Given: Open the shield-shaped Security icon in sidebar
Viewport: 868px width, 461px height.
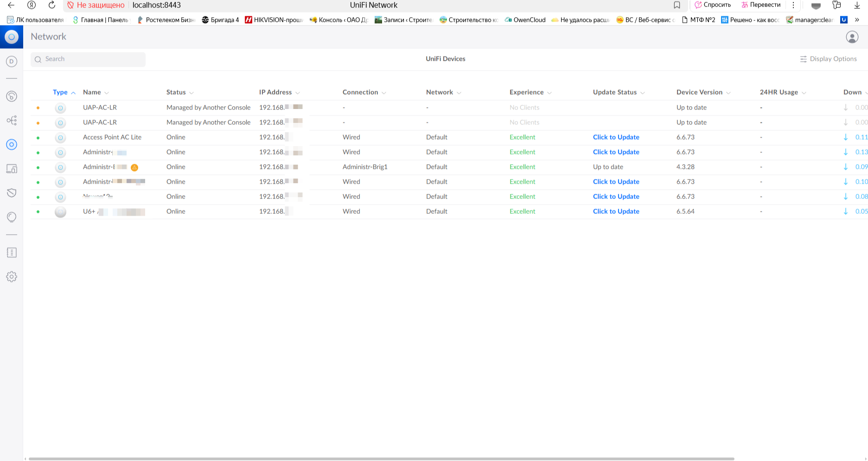Looking at the screenshot, I should click(12, 193).
